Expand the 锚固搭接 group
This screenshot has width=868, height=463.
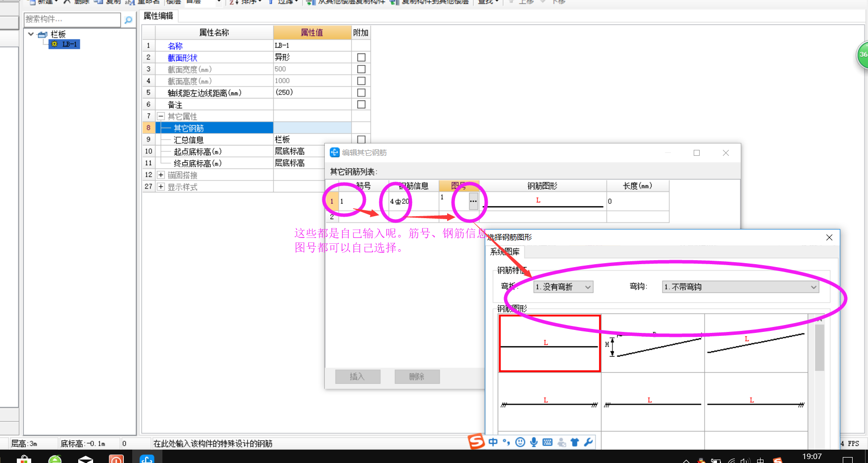[x=161, y=175]
